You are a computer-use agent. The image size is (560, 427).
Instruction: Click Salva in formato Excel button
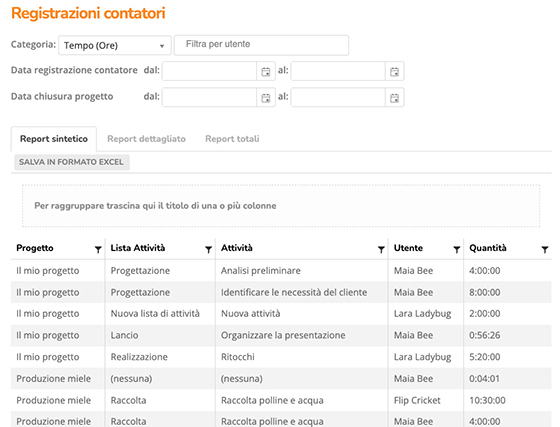(71, 162)
